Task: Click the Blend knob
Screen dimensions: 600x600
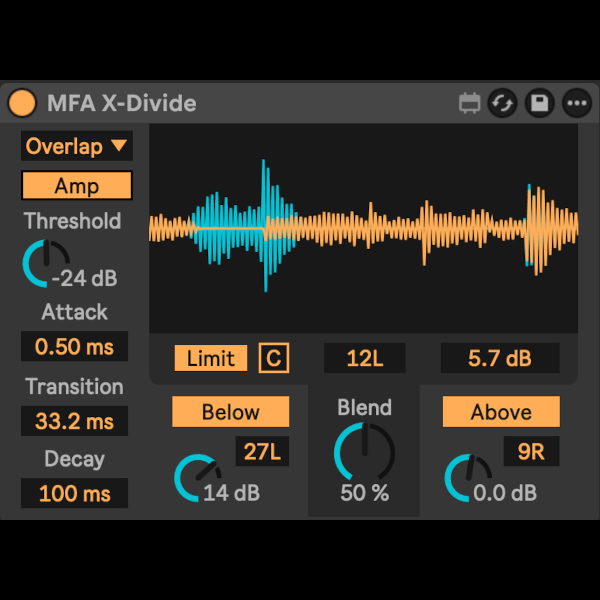Action: 364,451
